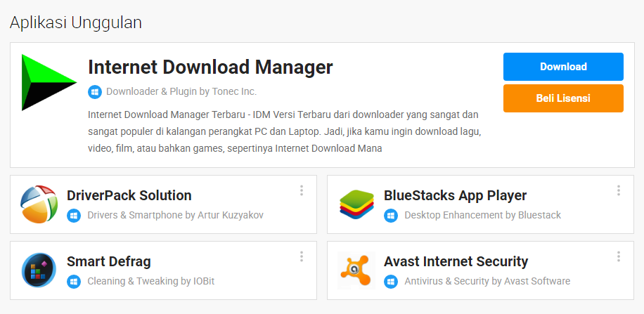Click the orange Beli Lisensi button
Viewport: 644px width, 314px height.
[x=564, y=98]
